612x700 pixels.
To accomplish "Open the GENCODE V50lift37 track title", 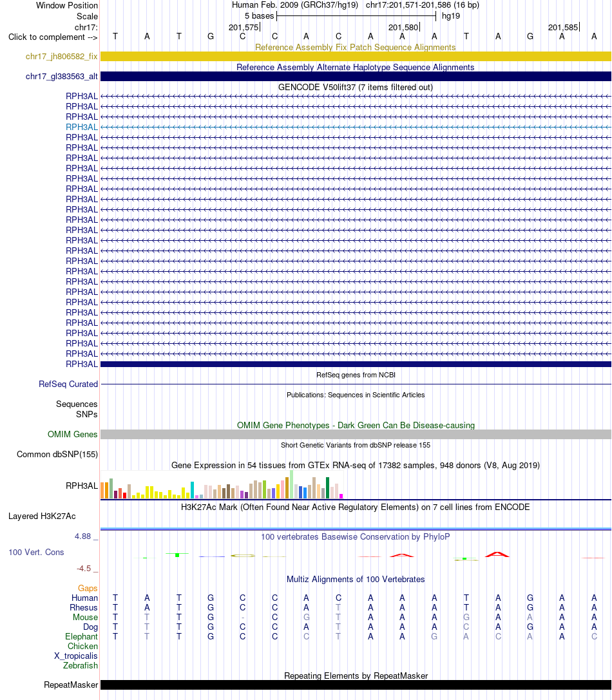I will (x=356, y=88).
